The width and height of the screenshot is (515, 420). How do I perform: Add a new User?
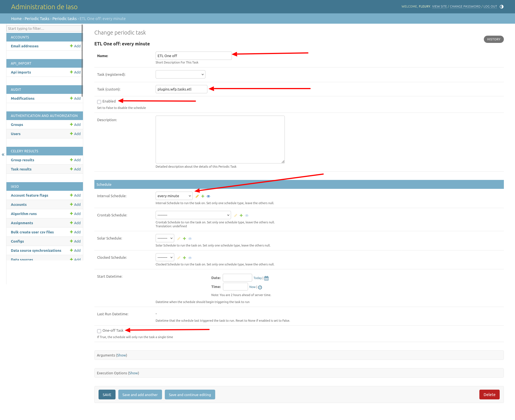tap(75, 134)
